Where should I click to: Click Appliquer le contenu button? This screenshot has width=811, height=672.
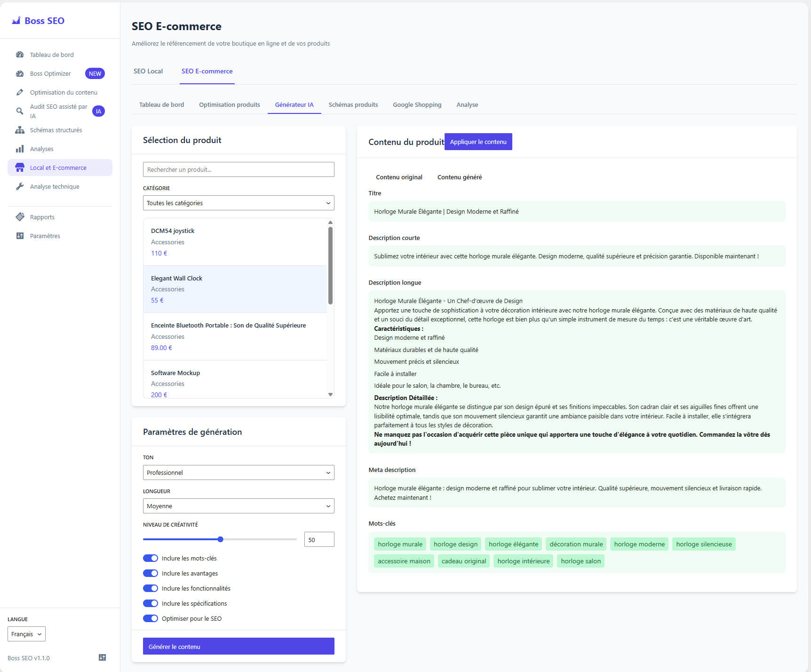(478, 142)
